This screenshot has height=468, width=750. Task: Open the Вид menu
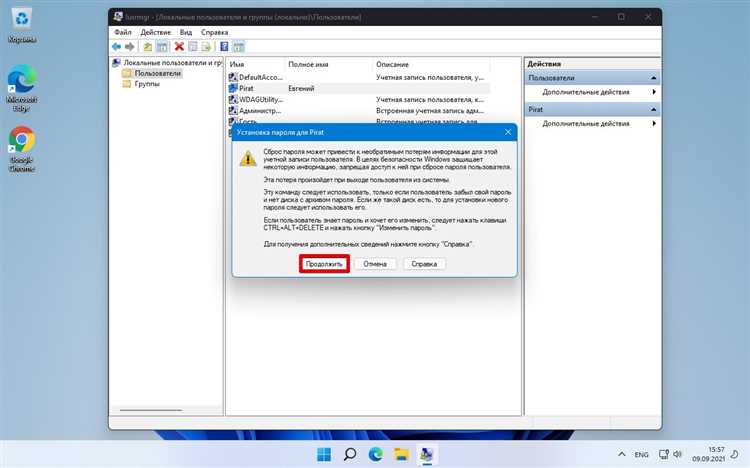coord(186,32)
